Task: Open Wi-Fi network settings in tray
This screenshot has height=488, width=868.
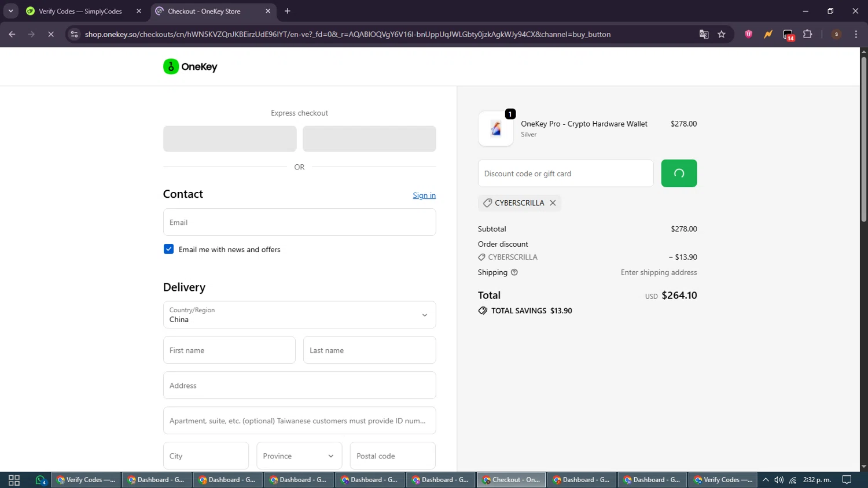Action: click(793, 480)
